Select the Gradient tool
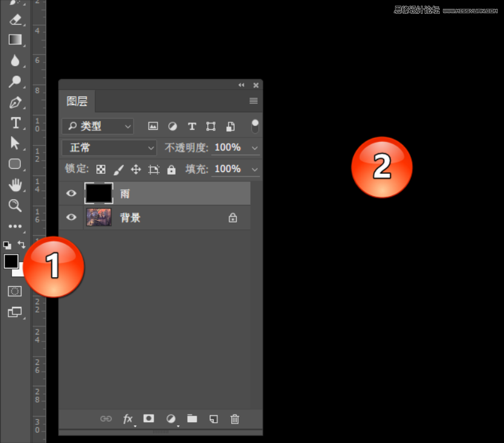This screenshot has width=504, height=443. coord(14,39)
